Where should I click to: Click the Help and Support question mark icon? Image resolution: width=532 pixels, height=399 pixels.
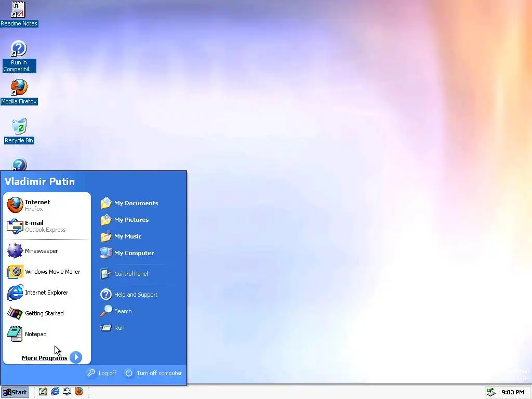tap(106, 294)
